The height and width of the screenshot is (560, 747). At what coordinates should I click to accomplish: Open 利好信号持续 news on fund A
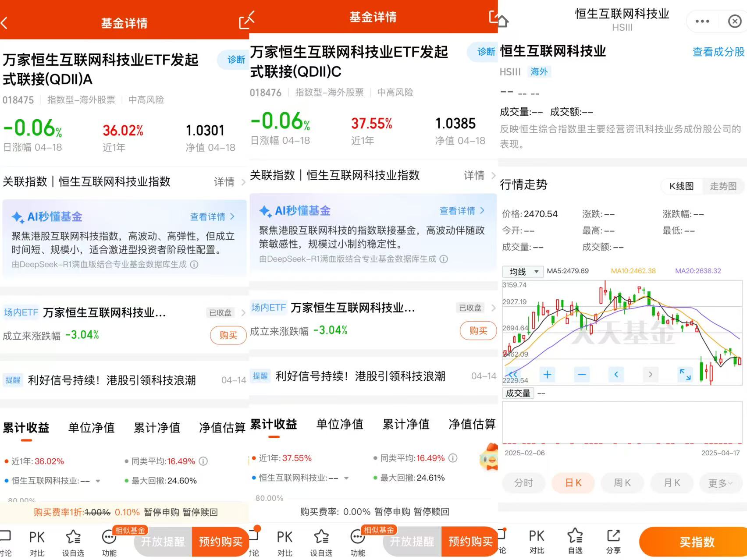125,380
